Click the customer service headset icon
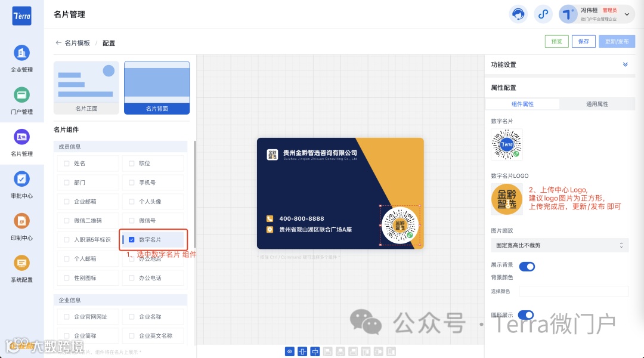 point(518,14)
